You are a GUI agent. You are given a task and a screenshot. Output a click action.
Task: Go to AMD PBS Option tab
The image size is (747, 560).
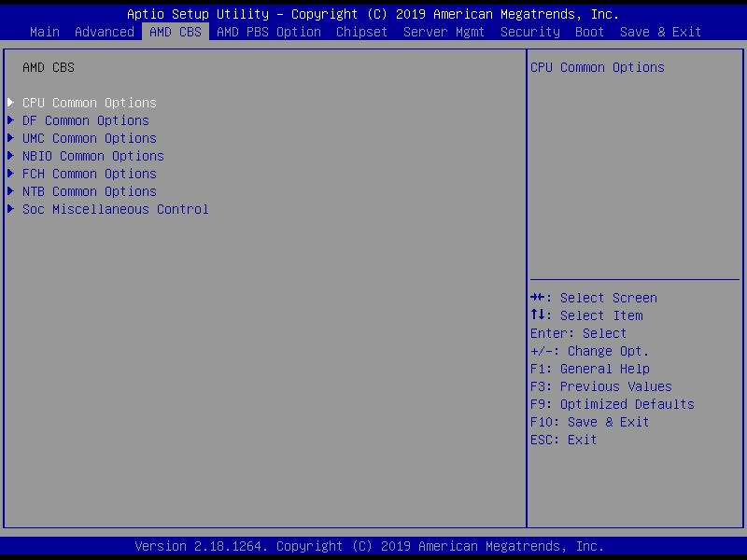[269, 32]
